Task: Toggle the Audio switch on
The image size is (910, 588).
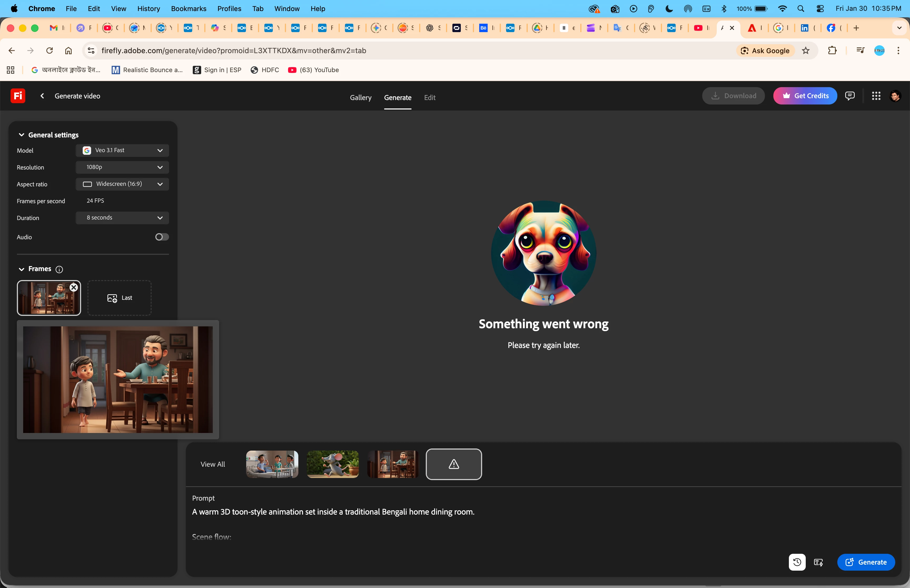Action: point(162,237)
